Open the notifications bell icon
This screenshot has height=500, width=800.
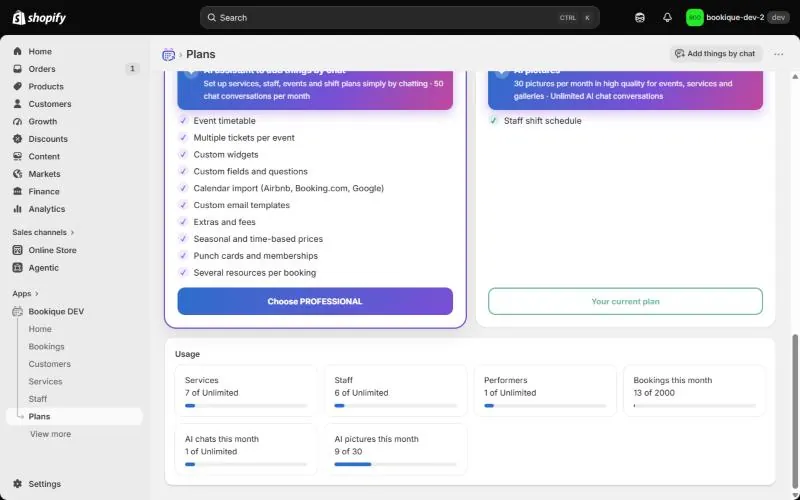click(667, 18)
